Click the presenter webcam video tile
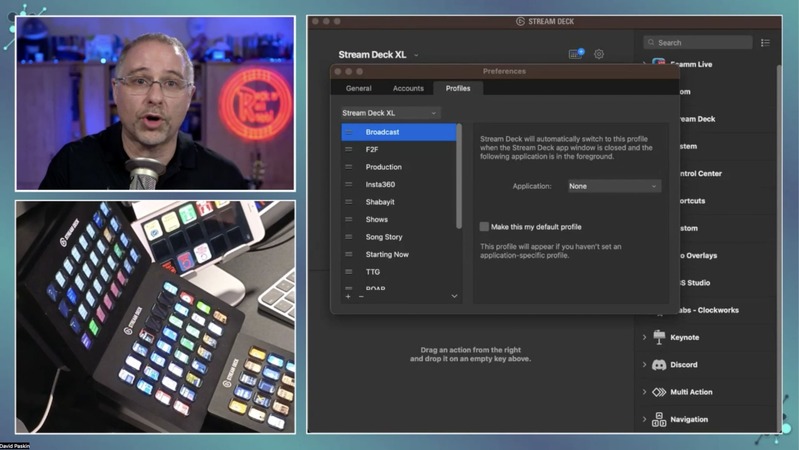Screen dimensions: 799x450 (155, 103)
